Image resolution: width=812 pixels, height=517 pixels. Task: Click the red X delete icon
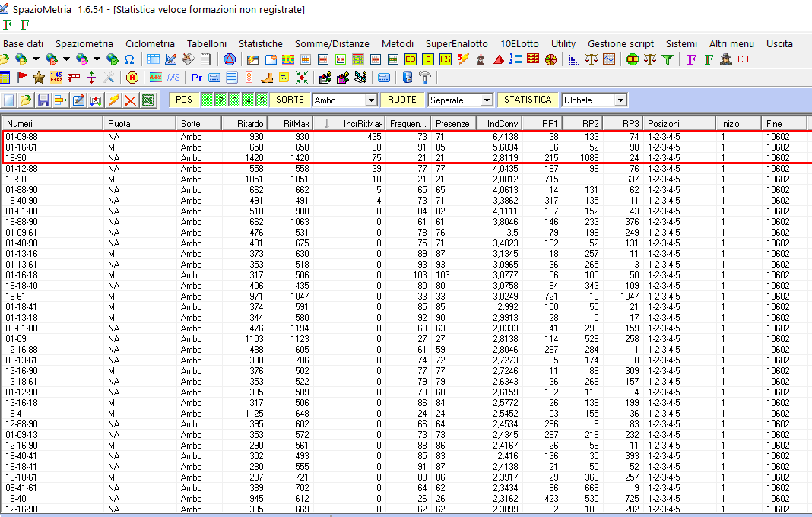tap(131, 100)
